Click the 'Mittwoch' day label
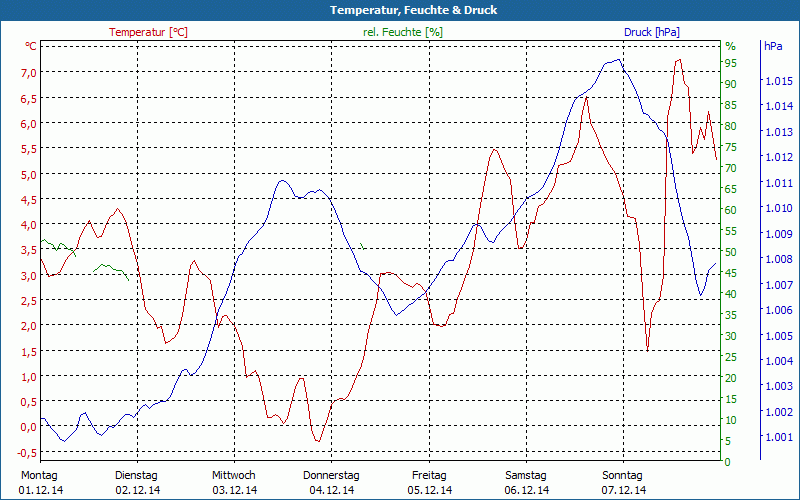This screenshot has width=800, height=500. click(234, 476)
